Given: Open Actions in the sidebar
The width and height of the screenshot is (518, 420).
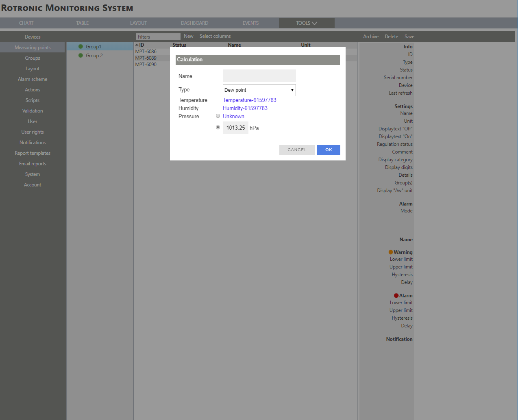Looking at the screenshot, I should [x=33, y=90].
